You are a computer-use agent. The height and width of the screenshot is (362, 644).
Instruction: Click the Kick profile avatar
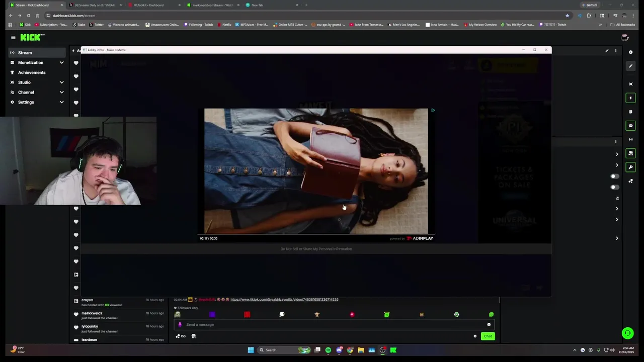(625, 37)
